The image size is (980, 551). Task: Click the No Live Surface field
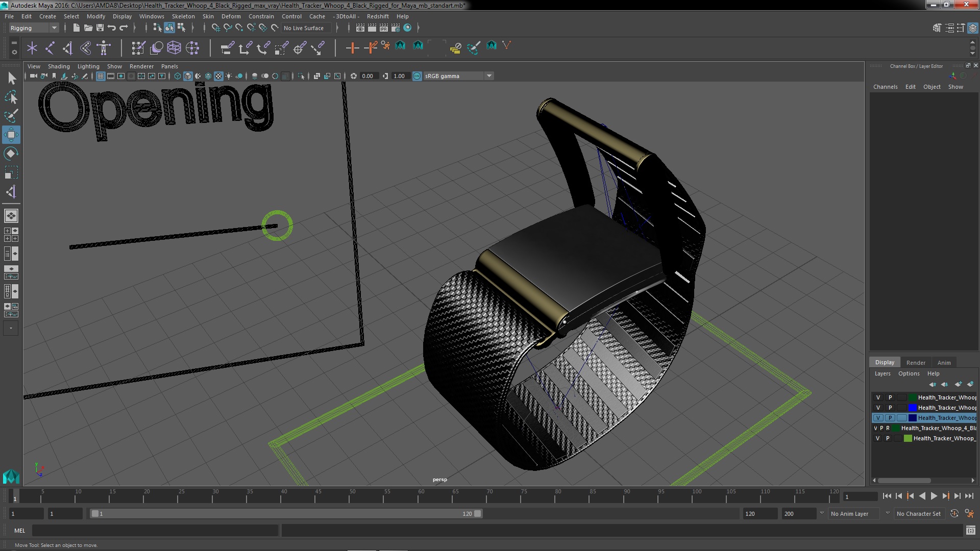[x=304, y=28]
